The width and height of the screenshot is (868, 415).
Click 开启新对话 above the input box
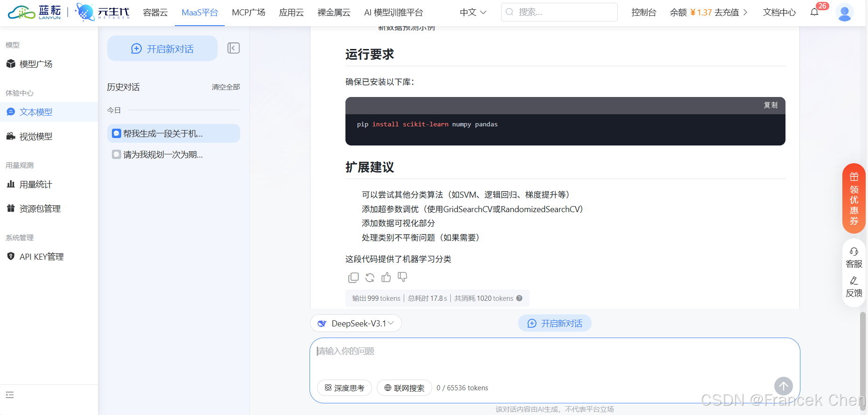[555, 323]
